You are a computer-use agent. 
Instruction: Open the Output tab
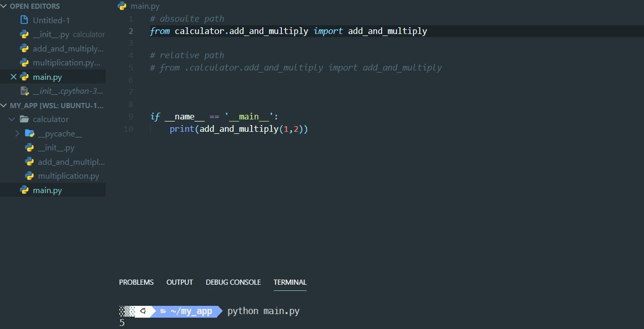[180, 282]
